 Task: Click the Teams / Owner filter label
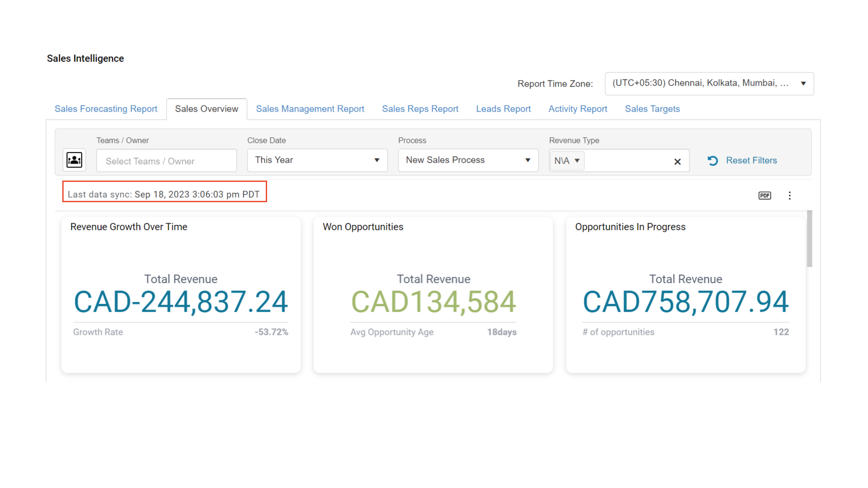point(123,140)
